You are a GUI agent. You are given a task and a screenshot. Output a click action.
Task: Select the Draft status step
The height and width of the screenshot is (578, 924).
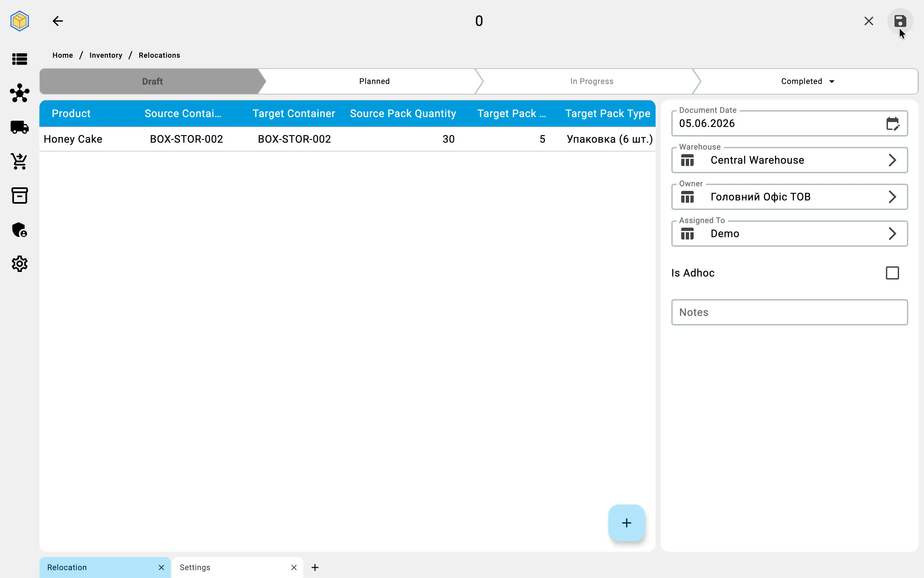point(152,81)
